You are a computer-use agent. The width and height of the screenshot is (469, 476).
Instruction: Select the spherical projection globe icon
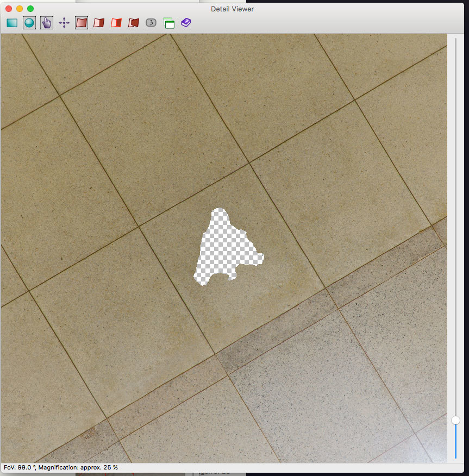click(x=29, y=23)
